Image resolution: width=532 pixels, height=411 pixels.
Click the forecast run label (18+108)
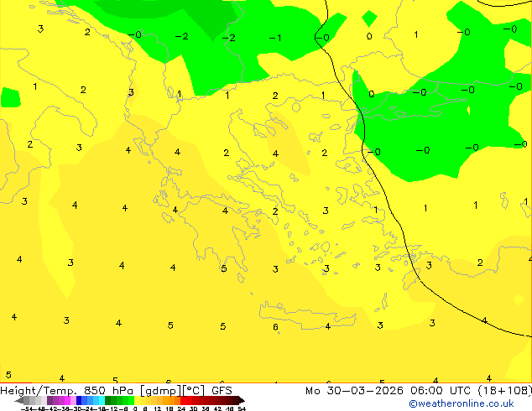[505, 391]
